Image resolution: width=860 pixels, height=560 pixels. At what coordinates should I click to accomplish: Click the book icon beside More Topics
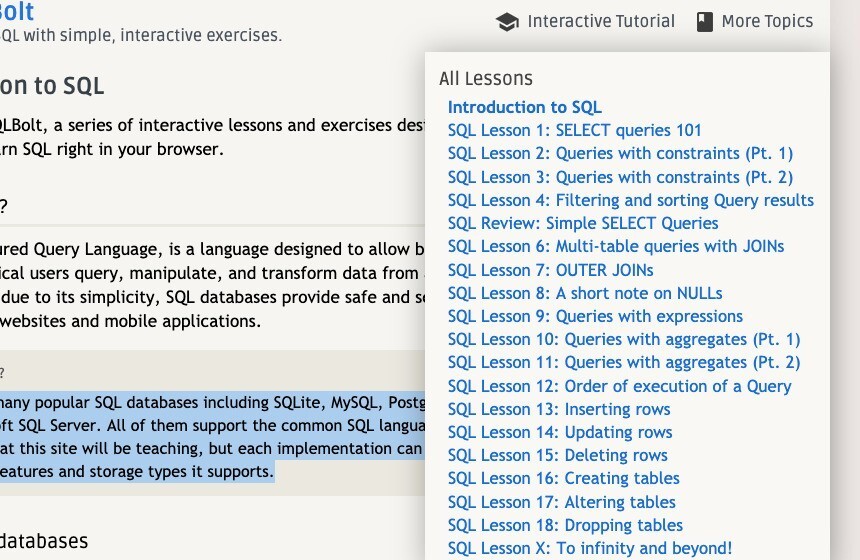coord(705,21)
